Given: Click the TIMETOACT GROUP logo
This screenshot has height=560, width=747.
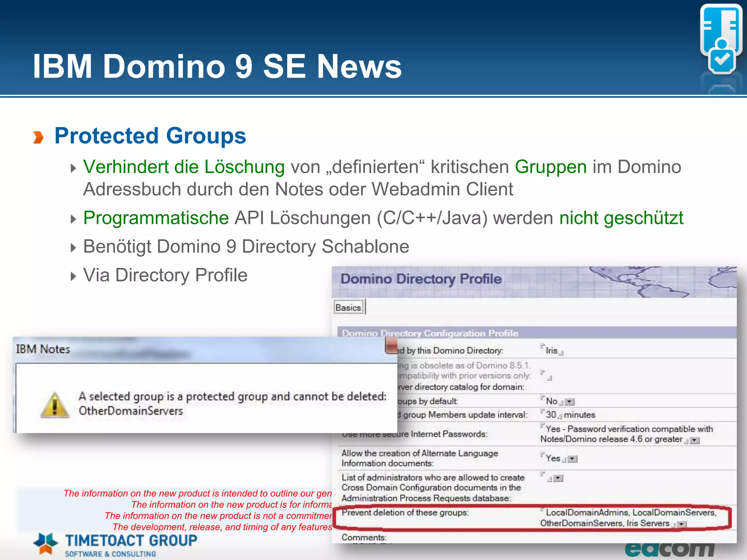Looking at the screenshot, I should tap(115, 545).
